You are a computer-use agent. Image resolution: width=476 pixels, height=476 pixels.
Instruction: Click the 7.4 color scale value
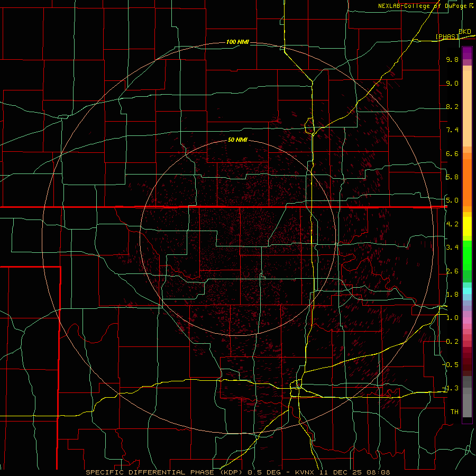pyautogui.click(x=452, y=130)
